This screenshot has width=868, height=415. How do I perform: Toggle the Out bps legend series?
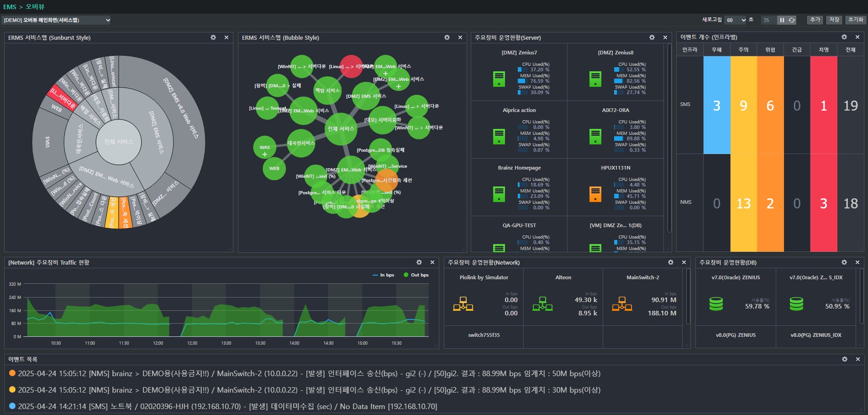[x=416, y=275]
